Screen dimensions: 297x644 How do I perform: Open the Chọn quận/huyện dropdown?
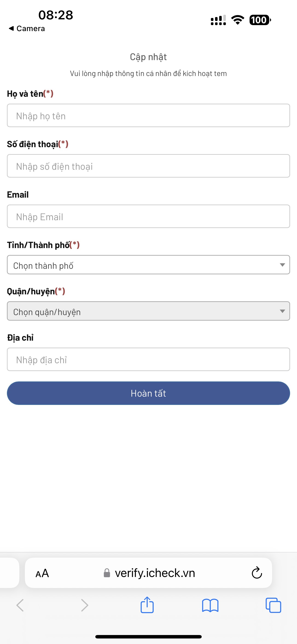point(148,311)
